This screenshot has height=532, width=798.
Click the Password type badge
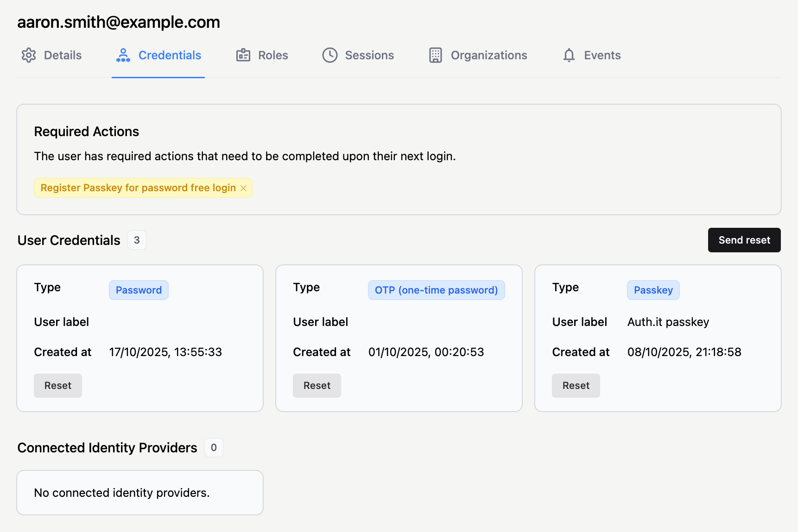(139, 290)
